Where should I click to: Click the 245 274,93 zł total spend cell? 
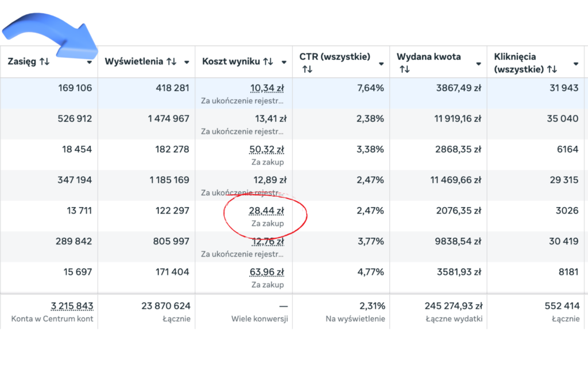454,306
